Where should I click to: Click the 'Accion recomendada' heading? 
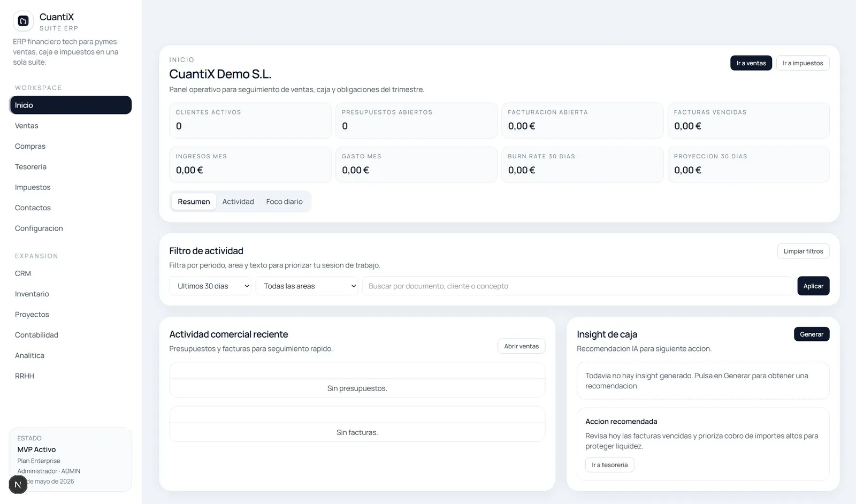621,422
